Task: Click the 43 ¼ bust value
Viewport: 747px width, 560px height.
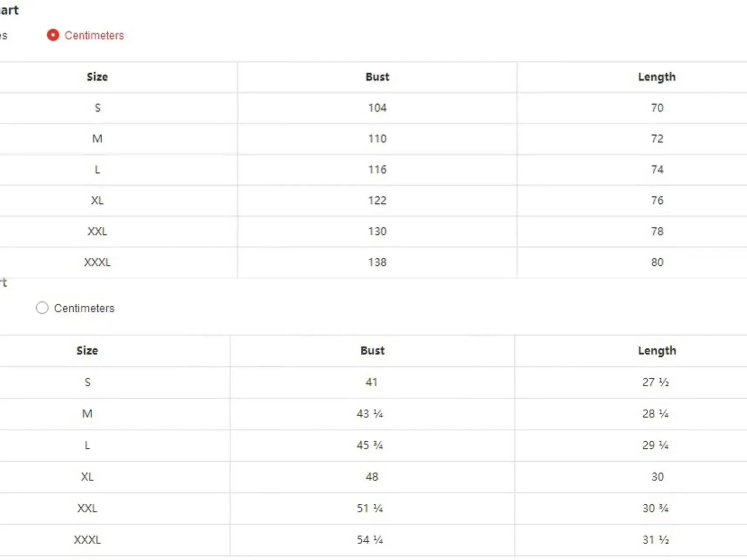Action: [370, 413]
